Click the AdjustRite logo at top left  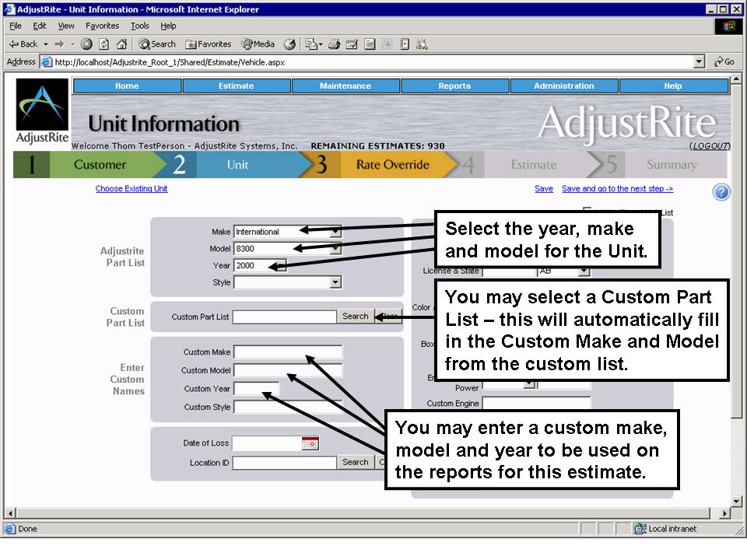[42, 111]
